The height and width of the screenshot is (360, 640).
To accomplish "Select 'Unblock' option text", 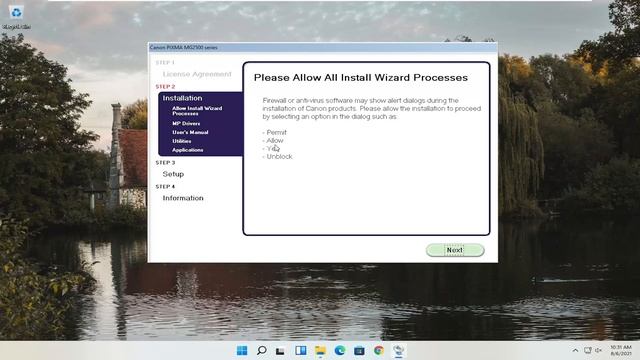I will coord(279,156).
